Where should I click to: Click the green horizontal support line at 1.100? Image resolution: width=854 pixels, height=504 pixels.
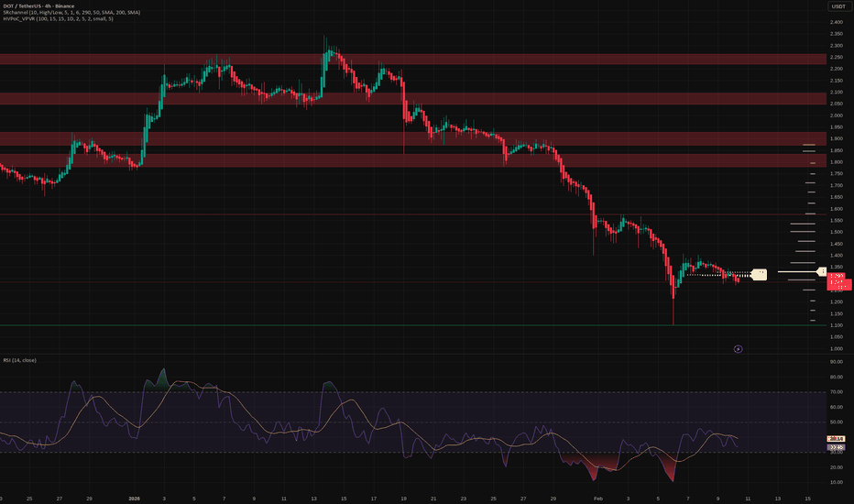[413, 325]
